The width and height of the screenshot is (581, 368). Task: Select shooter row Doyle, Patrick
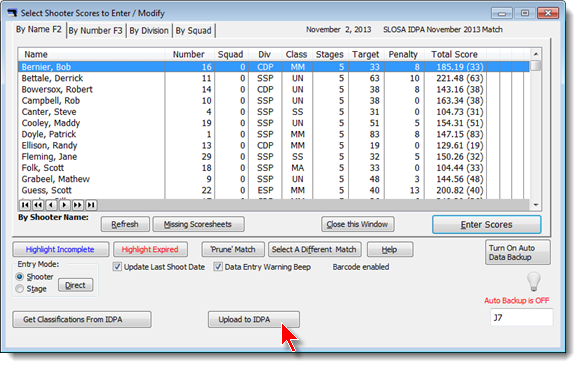pyautogui.click(x=273, y=134)
